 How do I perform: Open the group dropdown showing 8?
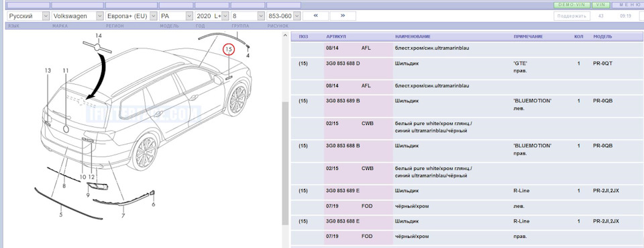pos(248,16)
